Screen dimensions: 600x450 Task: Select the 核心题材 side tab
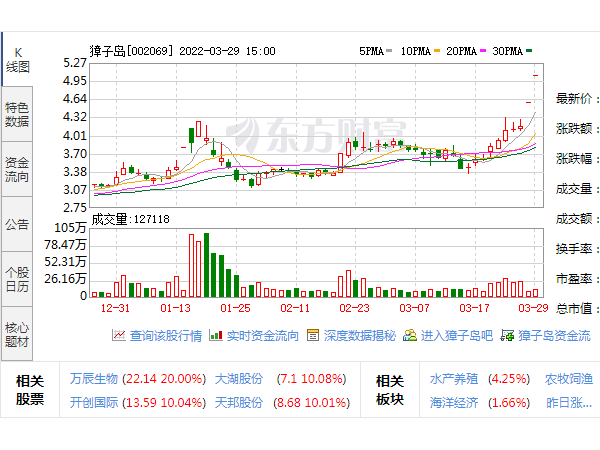pos(17,334)
